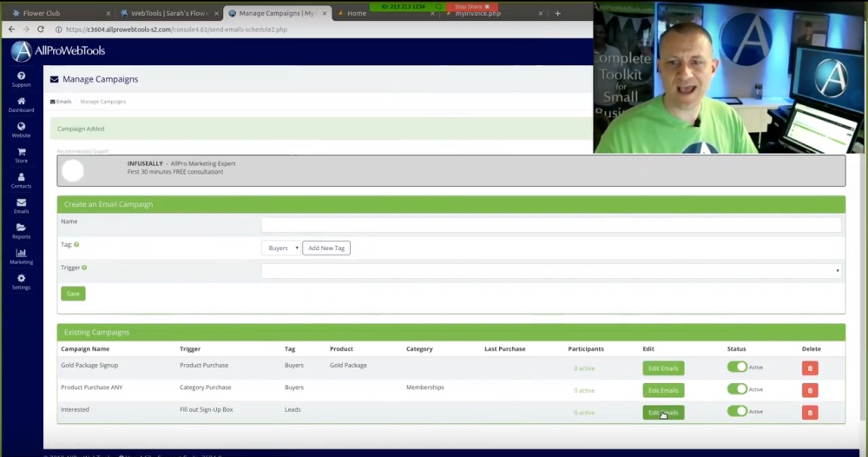This screenshot has width=868, height=457.
Task: Click 'Gold Package Signup' campaign name
Action: tap(89, 366)
